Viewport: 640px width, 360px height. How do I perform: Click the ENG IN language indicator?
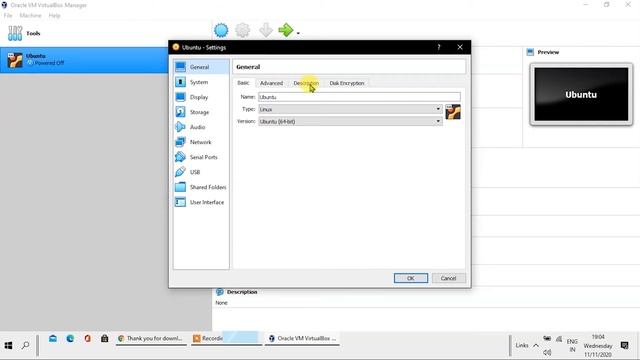(x=572, y=345)
